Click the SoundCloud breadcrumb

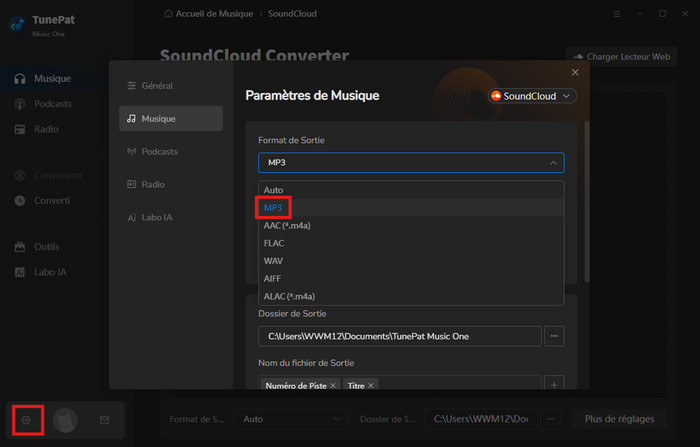coord(292,13)
